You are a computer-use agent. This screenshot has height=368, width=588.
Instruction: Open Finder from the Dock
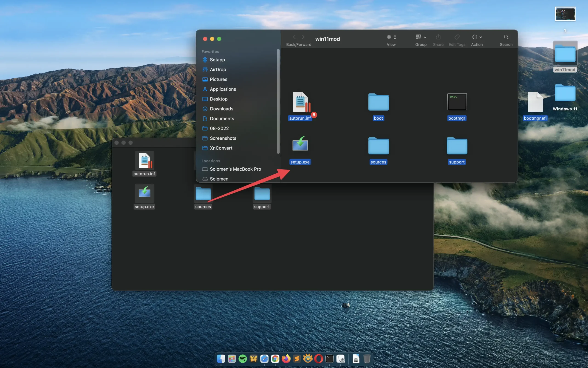(x=221, y=359)
